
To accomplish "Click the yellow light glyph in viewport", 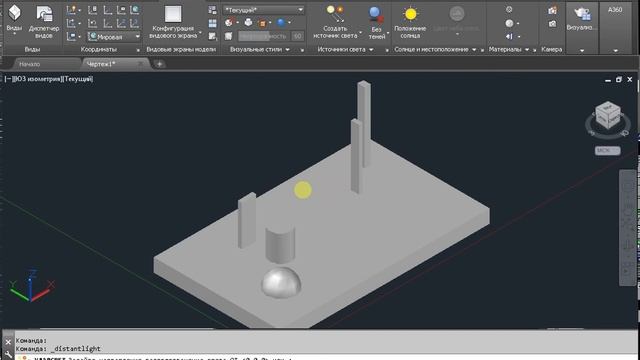I will (303, 190).
